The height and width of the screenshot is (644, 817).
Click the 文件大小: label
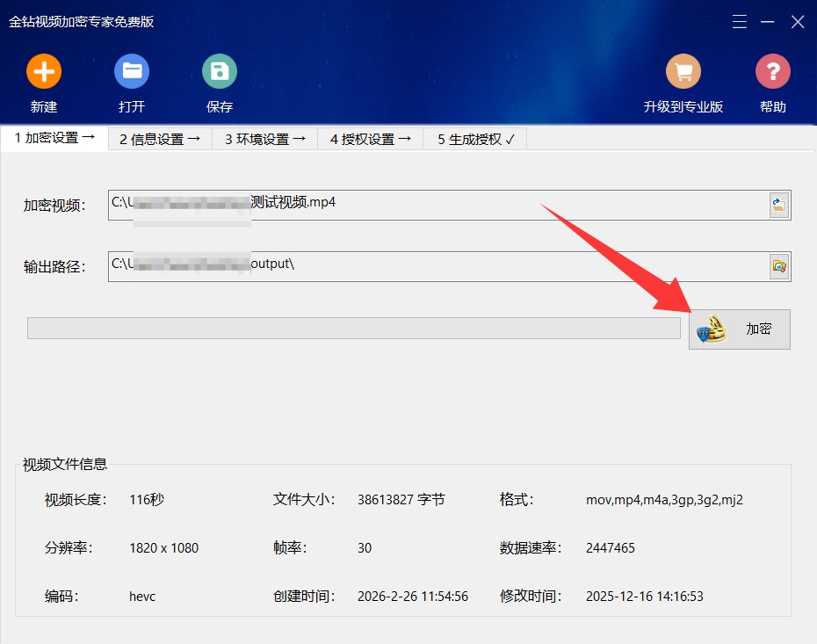[x=304, y=500]
